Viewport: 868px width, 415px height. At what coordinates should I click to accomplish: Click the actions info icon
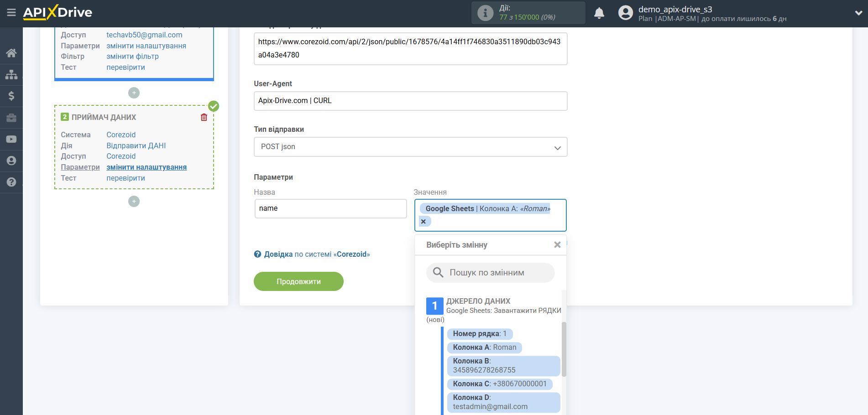[485, 13]
